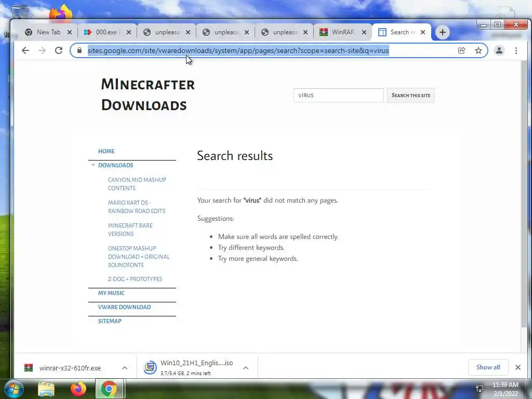Open the winrar-x32-610fr.exe download
The width and height of the screenshot is (532, 399).
[x=70, y=368]
